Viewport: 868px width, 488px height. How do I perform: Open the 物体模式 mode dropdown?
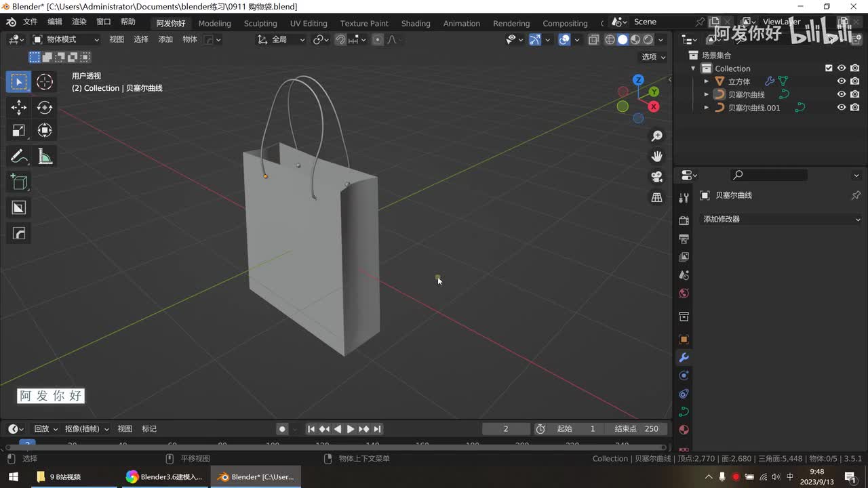(x=66, y=39)
